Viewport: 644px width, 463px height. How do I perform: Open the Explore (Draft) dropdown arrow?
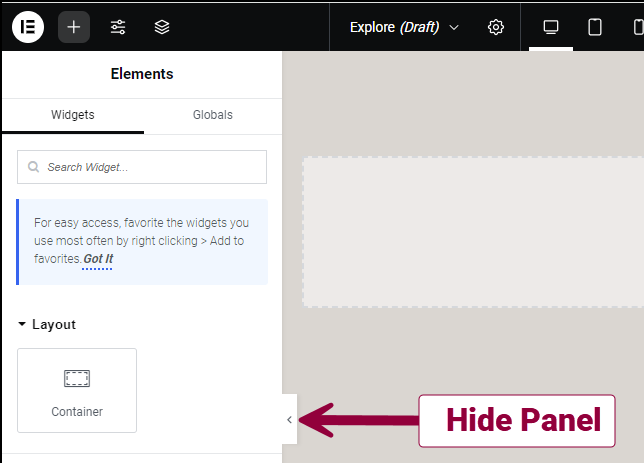454,28
